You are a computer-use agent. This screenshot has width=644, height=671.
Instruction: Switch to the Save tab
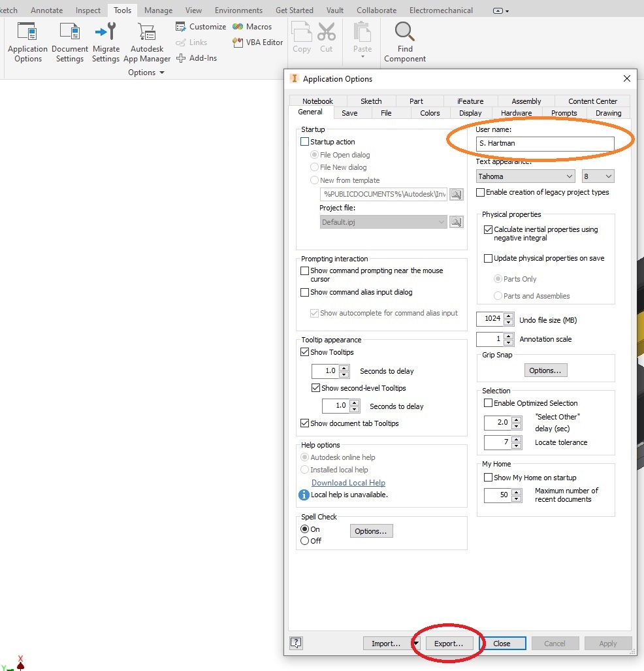point(349,113)
